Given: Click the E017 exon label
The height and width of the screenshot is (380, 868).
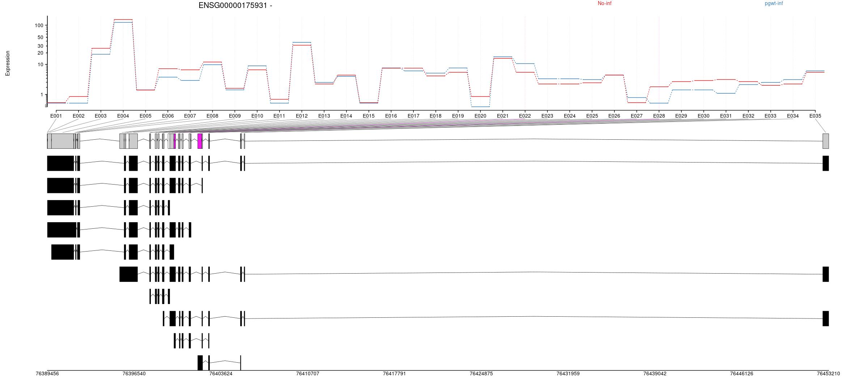Looking at the screenshot, I should point(413,116).
